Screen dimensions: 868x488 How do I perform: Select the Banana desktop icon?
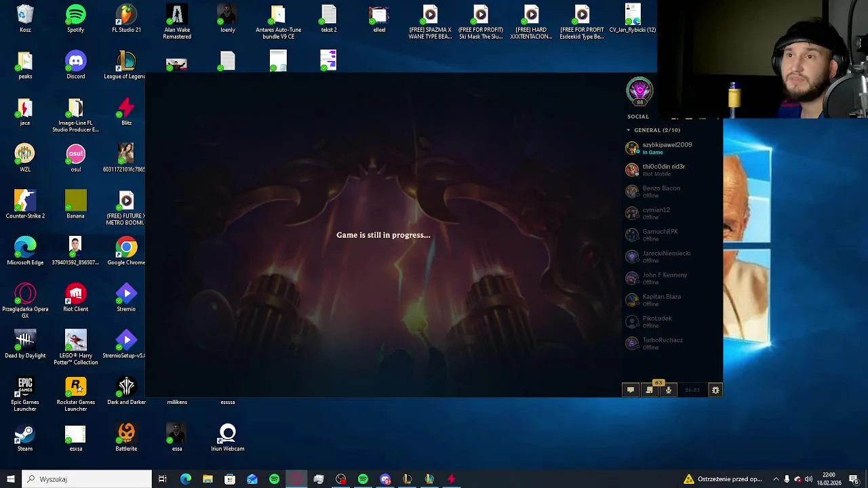point(75,205)
